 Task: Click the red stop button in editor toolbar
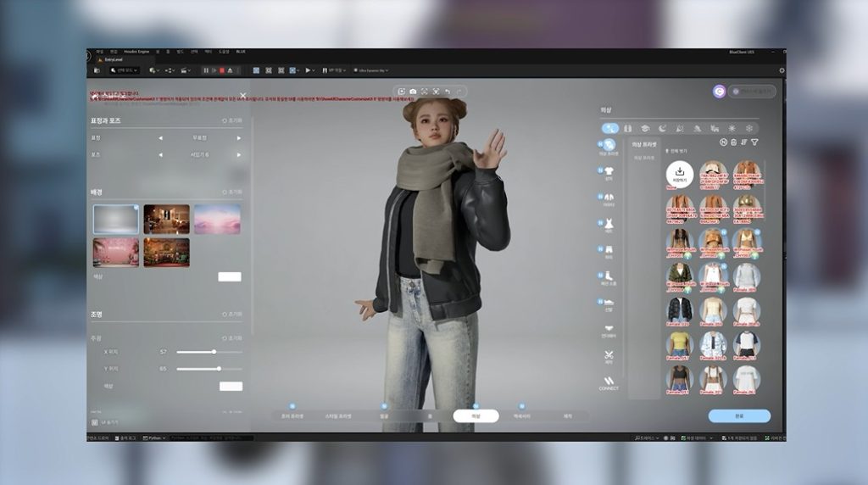(x=221, y=70)
